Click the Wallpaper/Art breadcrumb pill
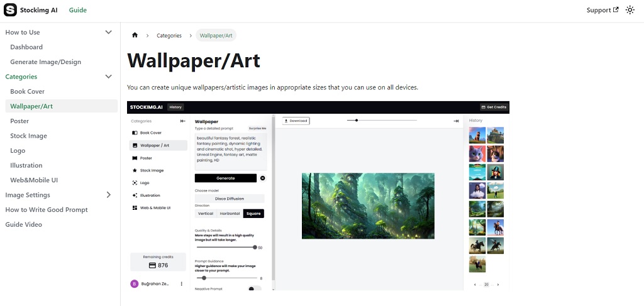 [x=216, y=36]
